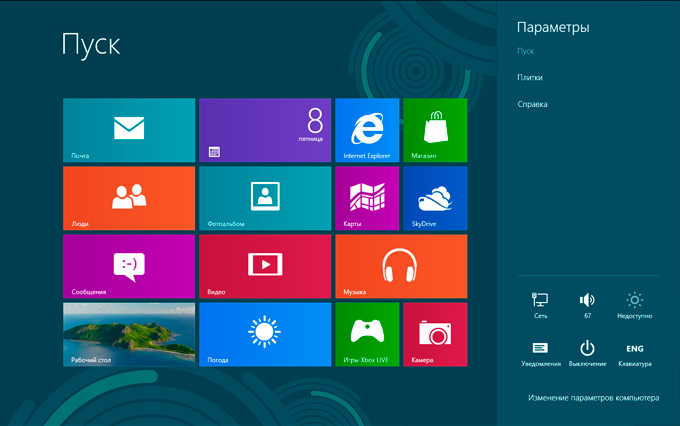Open the Фотоальбом photos tile
Image resolution: width=680 pixels, height=426 pixels.
(265, 198)
